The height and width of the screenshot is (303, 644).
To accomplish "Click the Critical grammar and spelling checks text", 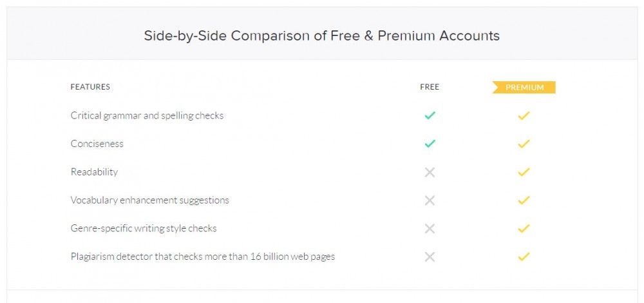I will (147, 115).
